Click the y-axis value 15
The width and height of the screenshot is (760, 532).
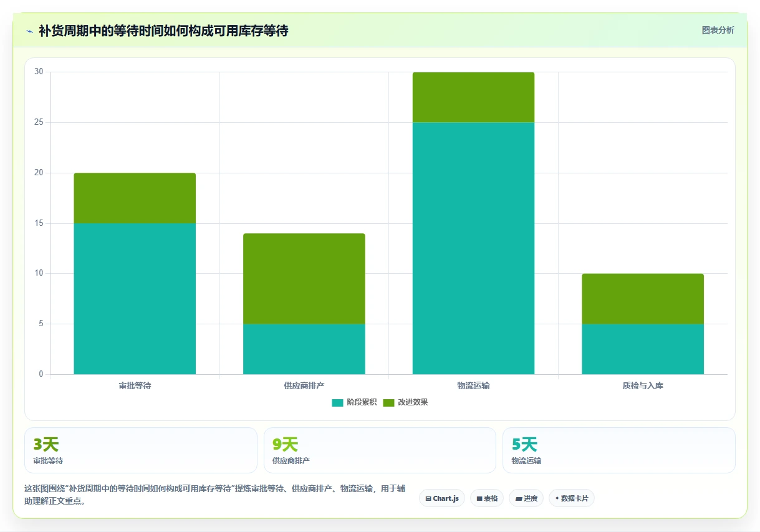coord(39,223)
